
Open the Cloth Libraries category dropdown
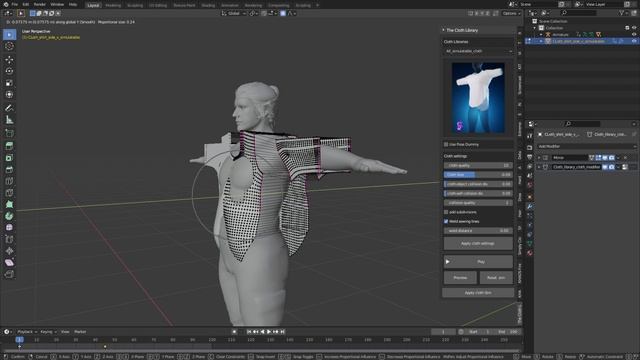coord(478,51)
